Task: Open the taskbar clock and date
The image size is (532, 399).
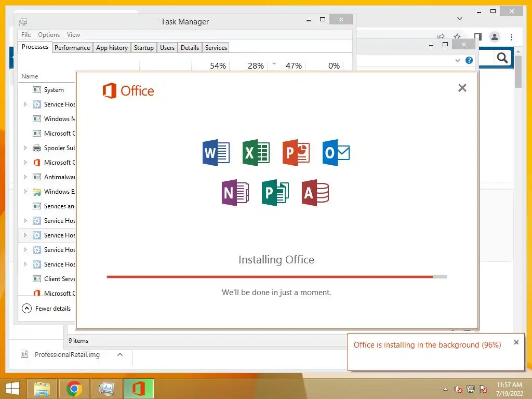Action: coord(509,389)
